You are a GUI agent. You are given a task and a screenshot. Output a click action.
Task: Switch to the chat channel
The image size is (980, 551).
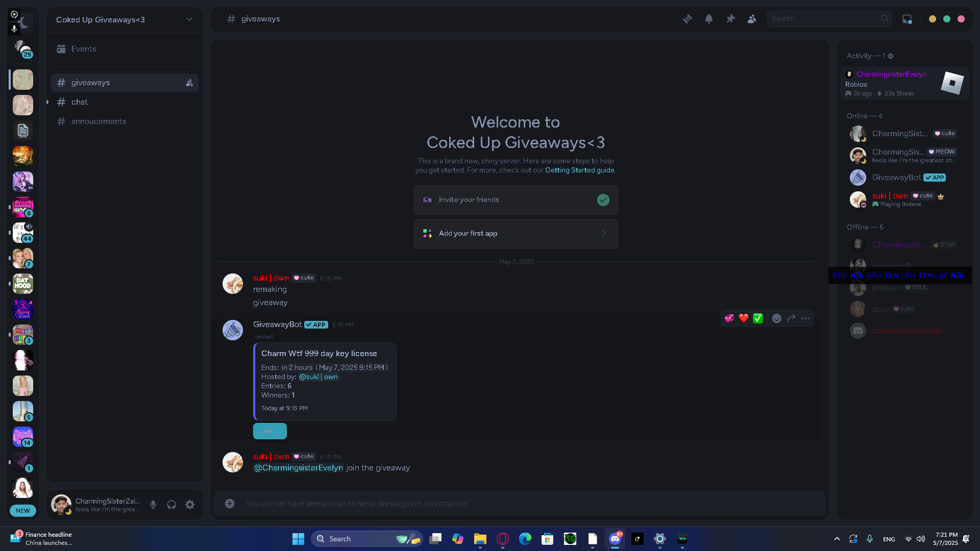click(x=80, y=102)
